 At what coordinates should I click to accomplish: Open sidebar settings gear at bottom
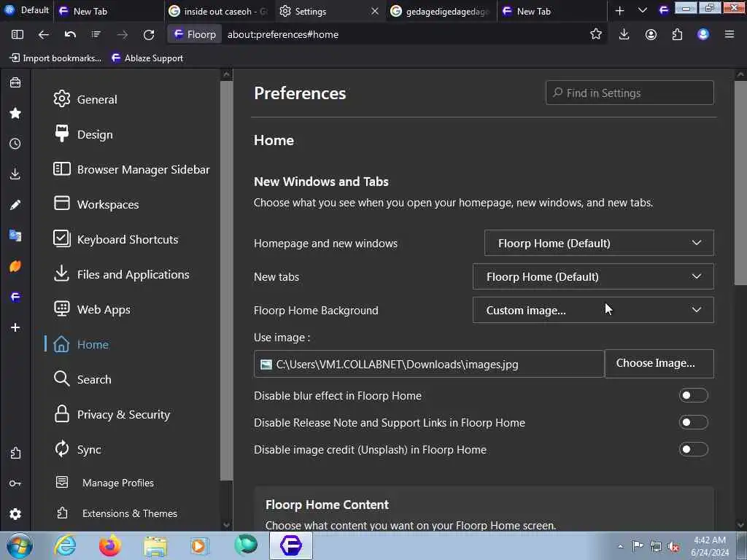tap(15, 514)
